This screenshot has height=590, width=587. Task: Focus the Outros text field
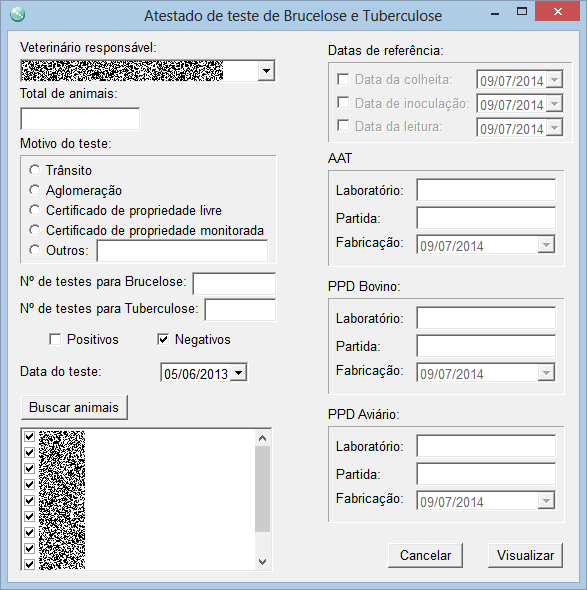pos(182,251)
